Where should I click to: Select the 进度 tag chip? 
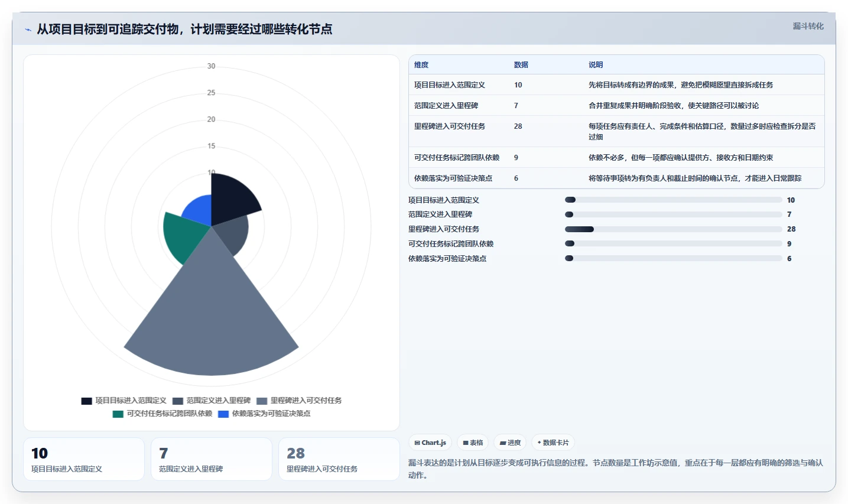coord(510,443)
